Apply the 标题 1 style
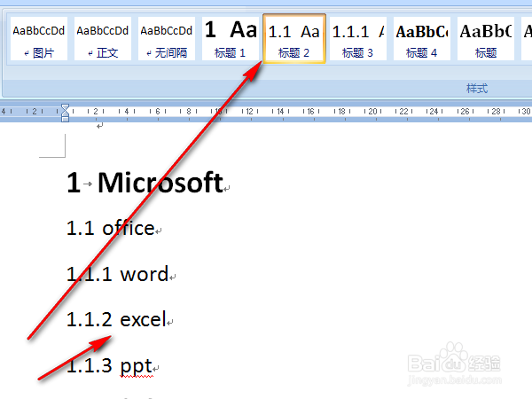This screenshot has width=532, height=399. point(230,39)
